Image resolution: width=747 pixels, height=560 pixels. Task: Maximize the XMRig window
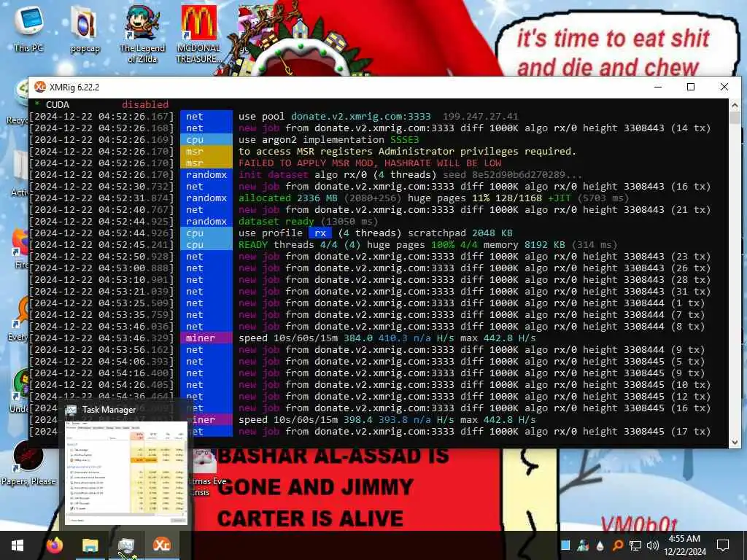pyautogui.click(x=691, y=87)
